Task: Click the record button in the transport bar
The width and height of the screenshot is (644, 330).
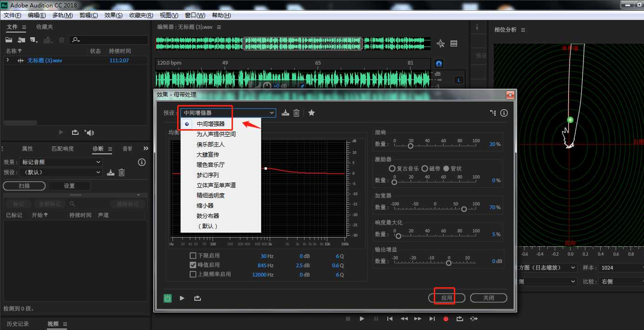Action: [445, 318]
